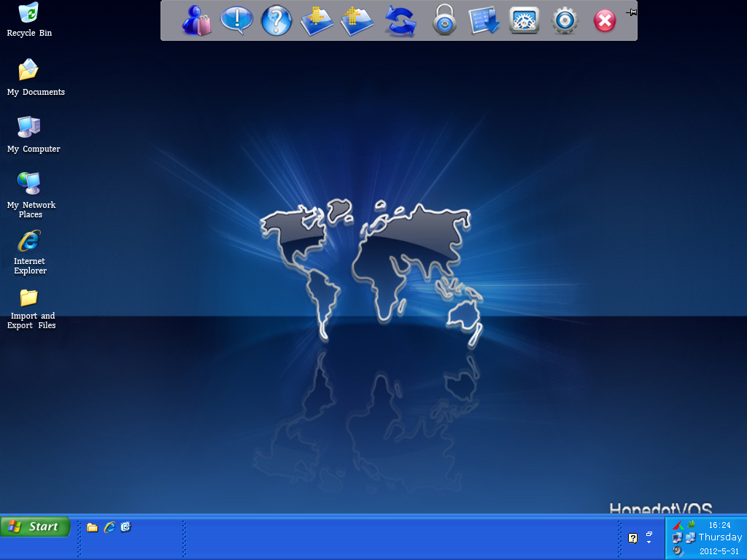Click the task checklist icon on the toolbar

484,20
